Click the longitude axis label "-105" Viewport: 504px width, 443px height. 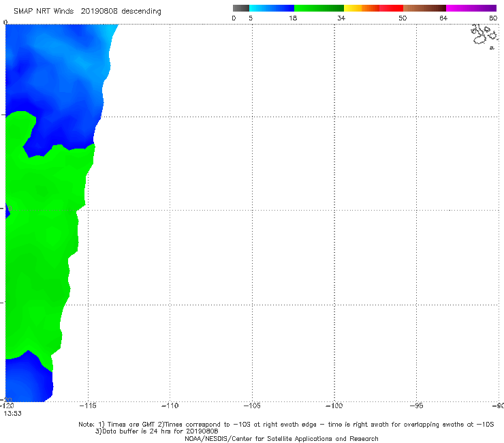(x=252, y=406)
